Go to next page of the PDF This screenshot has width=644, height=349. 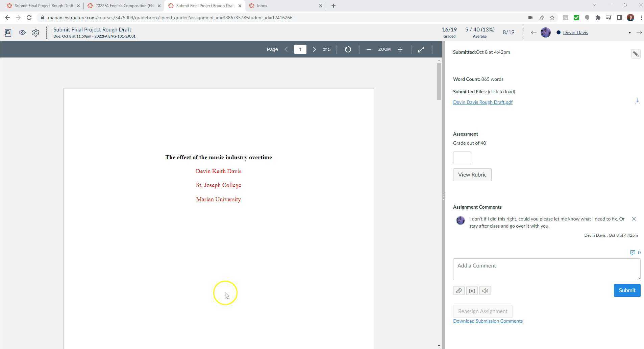[314, 49]
